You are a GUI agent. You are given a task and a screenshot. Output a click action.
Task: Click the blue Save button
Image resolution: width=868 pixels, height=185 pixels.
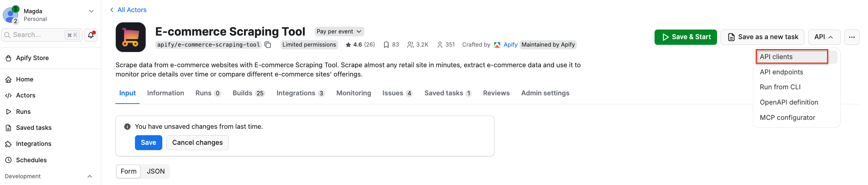point(148,143)
